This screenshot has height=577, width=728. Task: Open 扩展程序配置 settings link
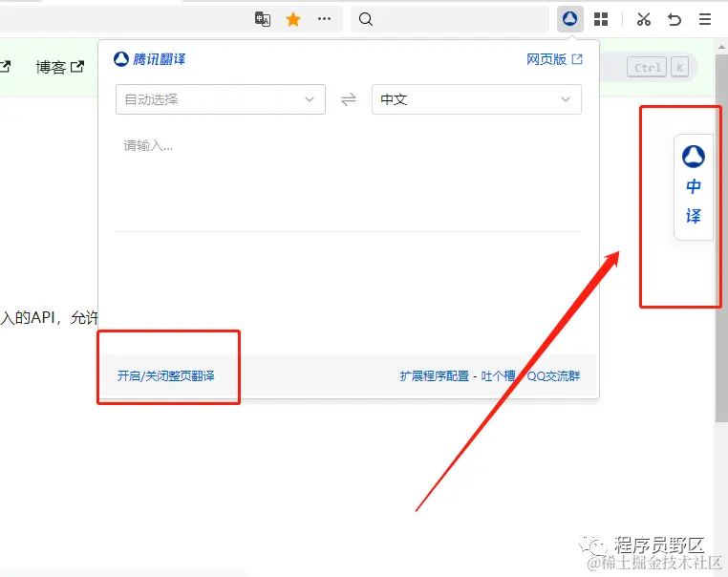(434, 376)
